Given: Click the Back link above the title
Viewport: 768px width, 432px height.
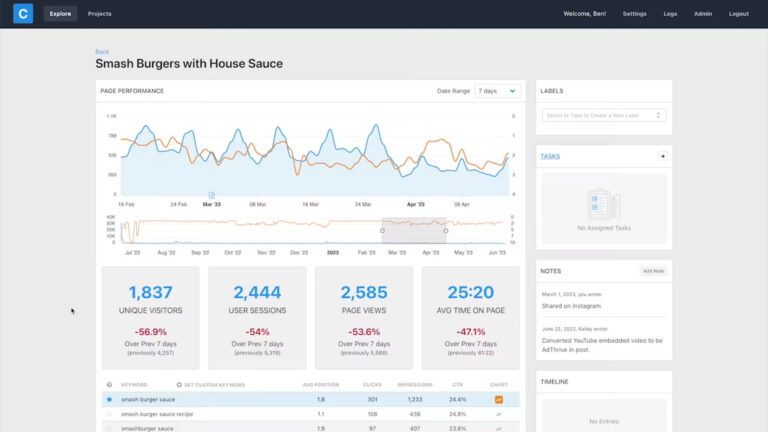Looking at the screenshot, I should pyautogui.click(x=102, y=51).
